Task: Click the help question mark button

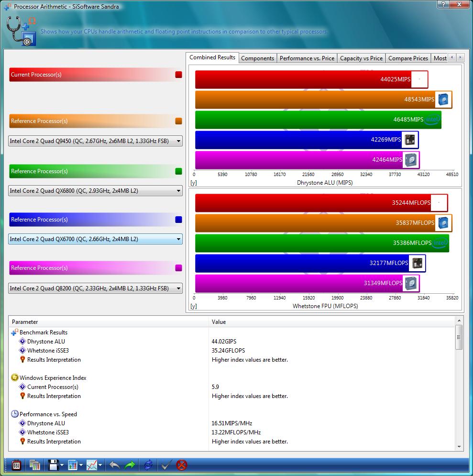Action: [443, 4]
